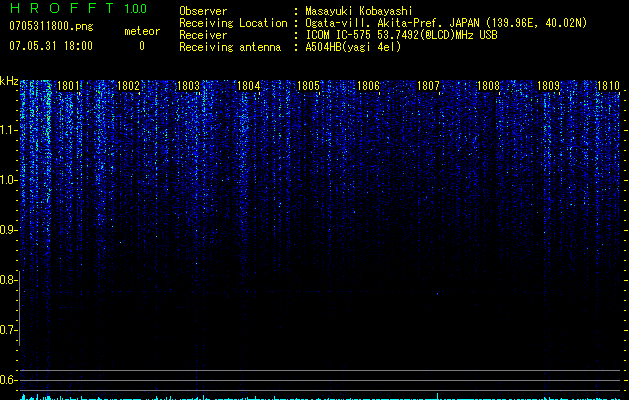Image resolution: width=629 pixels, height=400 pixels.
Task: Click the 0.9 kHz axis label
Action: [x=7, y=230]
